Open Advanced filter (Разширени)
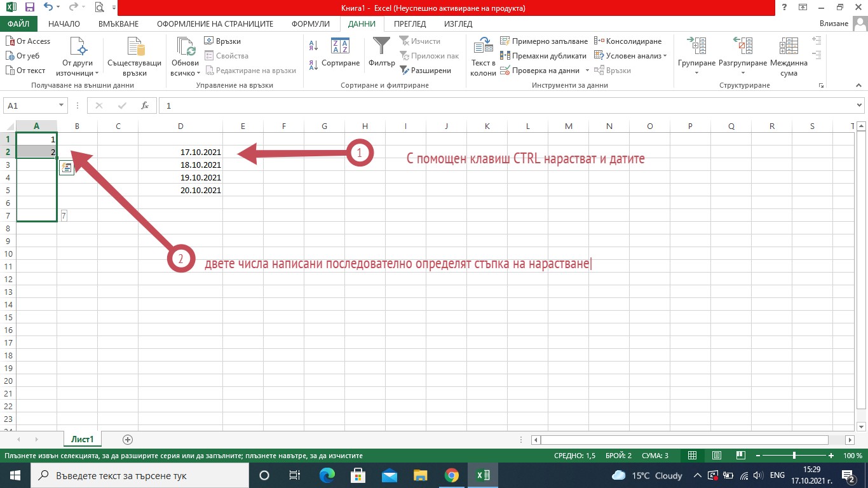Image resolution: width=868 pixels, height=488 pixels. 425,71
